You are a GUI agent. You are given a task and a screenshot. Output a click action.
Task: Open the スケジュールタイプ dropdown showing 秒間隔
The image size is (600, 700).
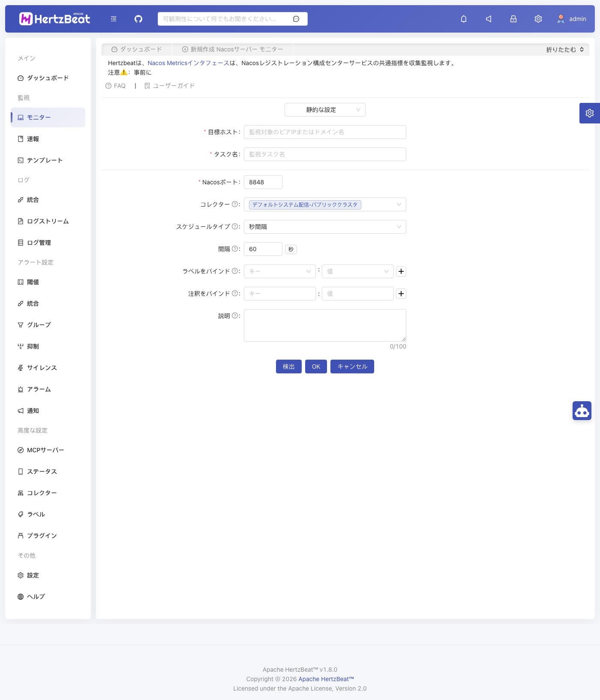pos(325,227)
